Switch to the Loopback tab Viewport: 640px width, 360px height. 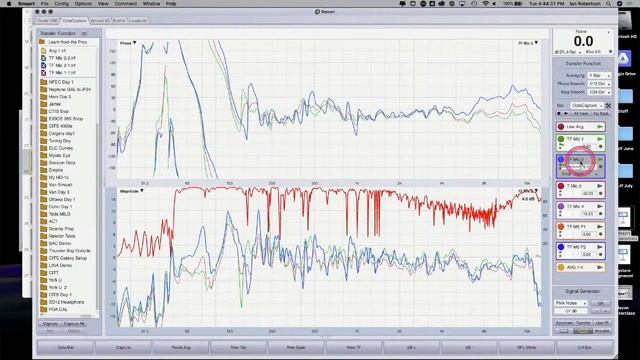click(x=138, y=20)
